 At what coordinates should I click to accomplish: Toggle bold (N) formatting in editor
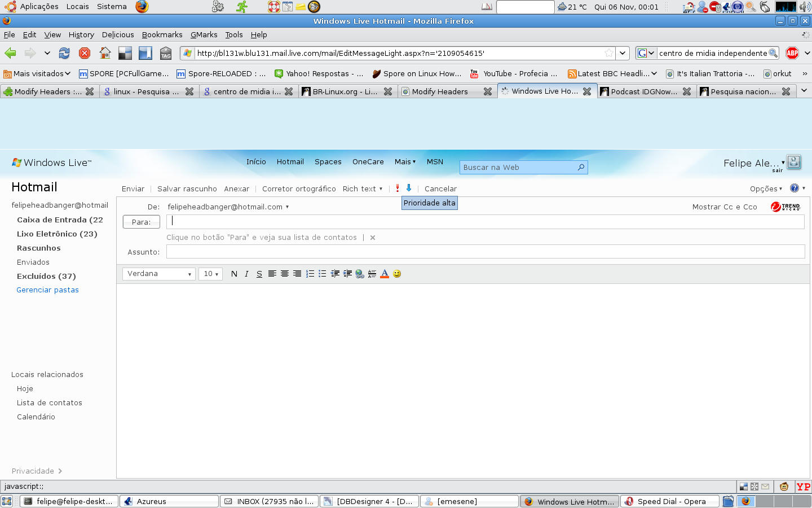point(234,274)
